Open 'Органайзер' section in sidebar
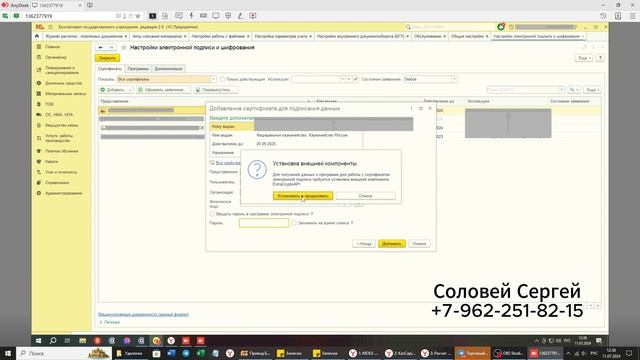Image resolution: width=640 pixels, height=360 pixels. click(56, 58)
